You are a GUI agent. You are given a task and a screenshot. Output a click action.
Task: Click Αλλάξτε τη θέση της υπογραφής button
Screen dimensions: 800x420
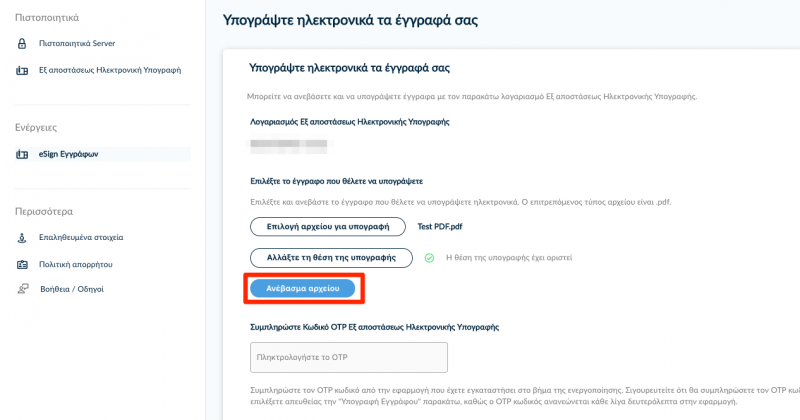click(331, 258)
